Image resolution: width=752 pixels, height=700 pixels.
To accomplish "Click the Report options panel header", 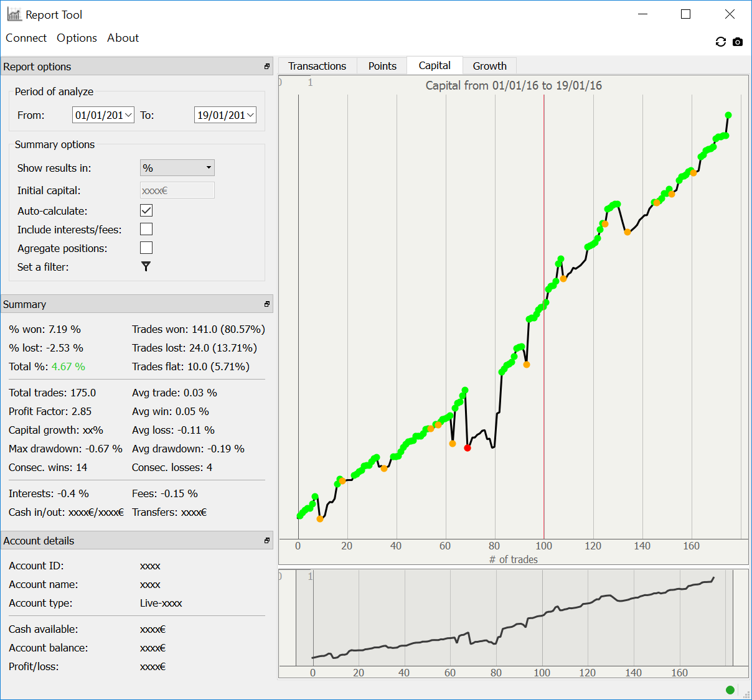I will point(136,67).
